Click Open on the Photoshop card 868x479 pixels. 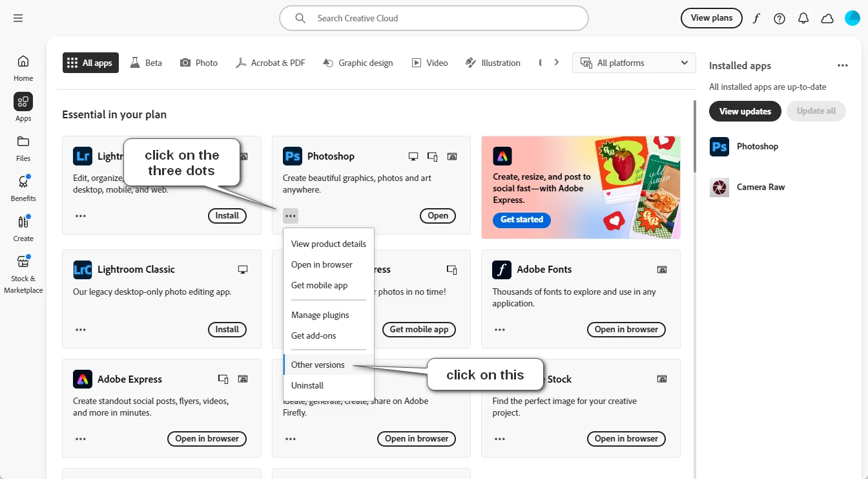438,216
